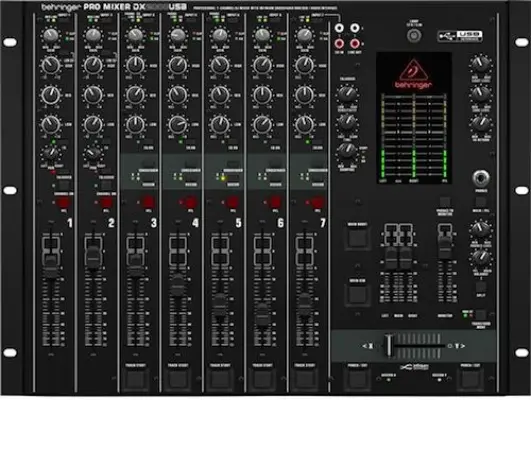Adjust the LOW EQ knob on channel 4

click(178, 124)
